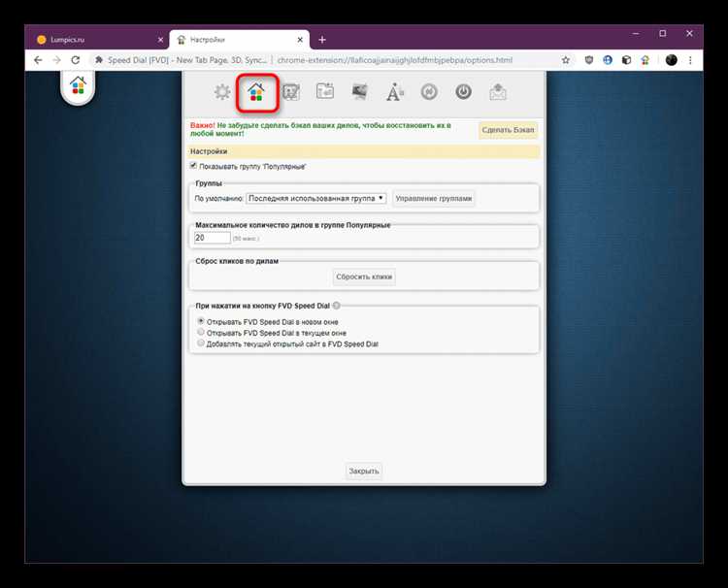
Task: Click the cube extension icon in toolbar
Action: tap(626, 60)
